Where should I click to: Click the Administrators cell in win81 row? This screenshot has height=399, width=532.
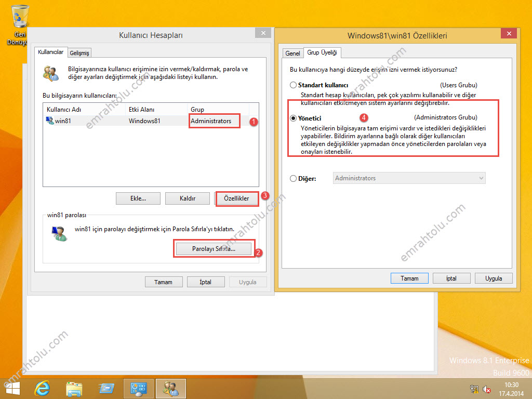click(x=211, y=121)
